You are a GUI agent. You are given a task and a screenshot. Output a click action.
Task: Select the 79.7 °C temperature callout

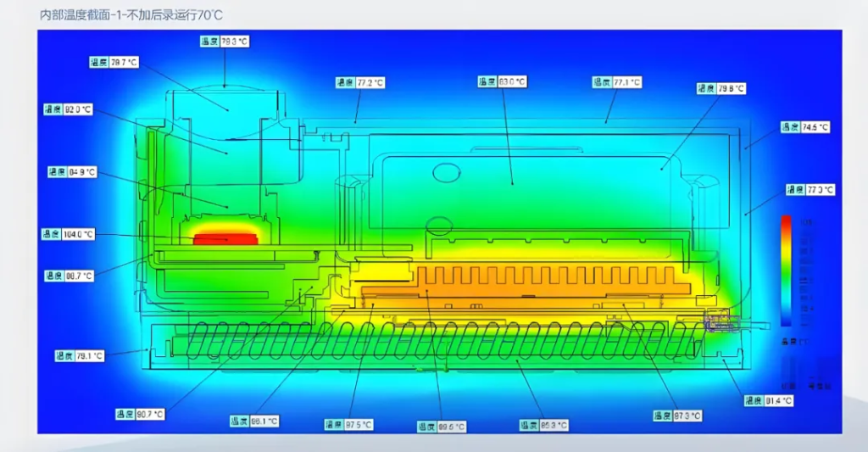pos(114,62)
